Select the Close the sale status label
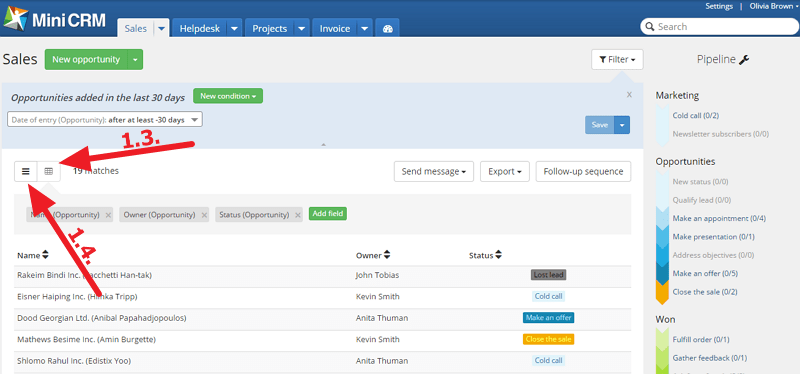This screenshot has height=374, width=800. (548, 339)
